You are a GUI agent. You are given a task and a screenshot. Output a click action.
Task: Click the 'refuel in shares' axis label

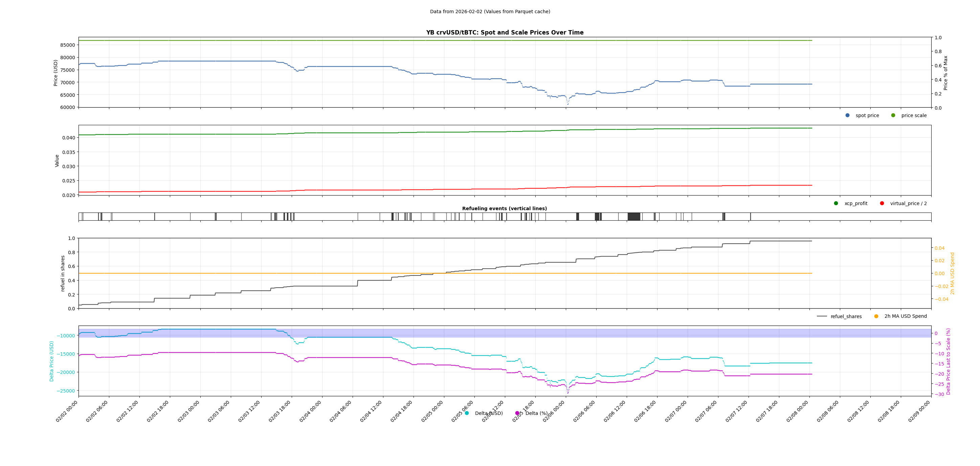(x=63, y=273)
